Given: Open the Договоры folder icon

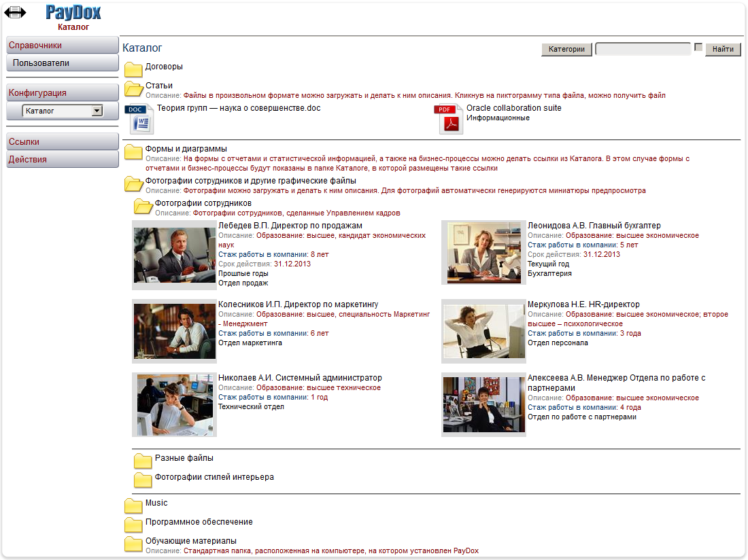Looking at the screenshot, I should [133, 69].
